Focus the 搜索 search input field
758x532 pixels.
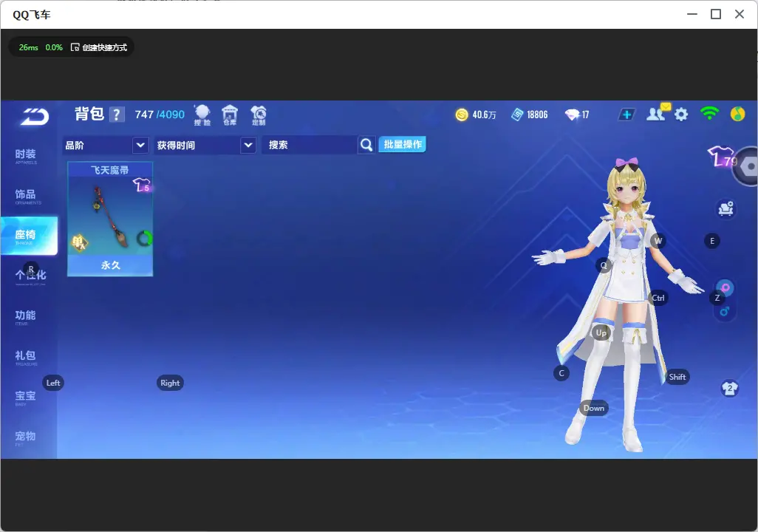pyautogui.click(x=310, y=145)
